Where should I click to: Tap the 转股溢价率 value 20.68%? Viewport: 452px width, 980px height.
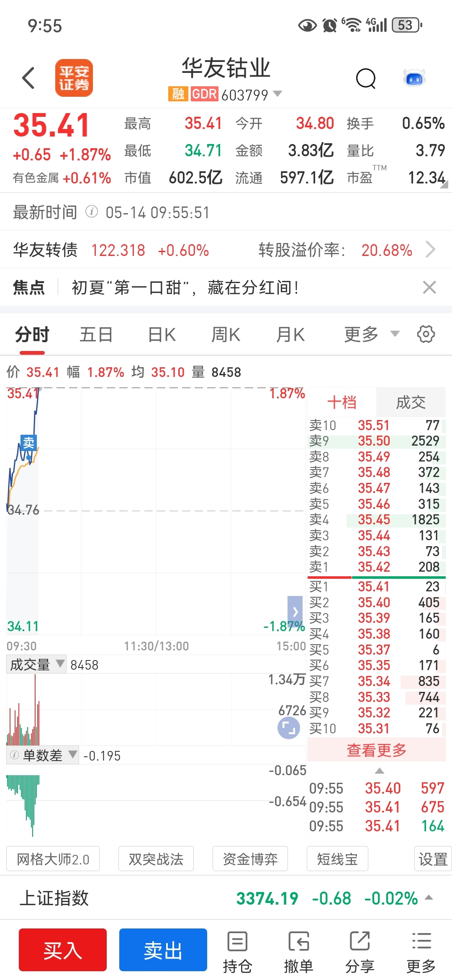point(387,250)
